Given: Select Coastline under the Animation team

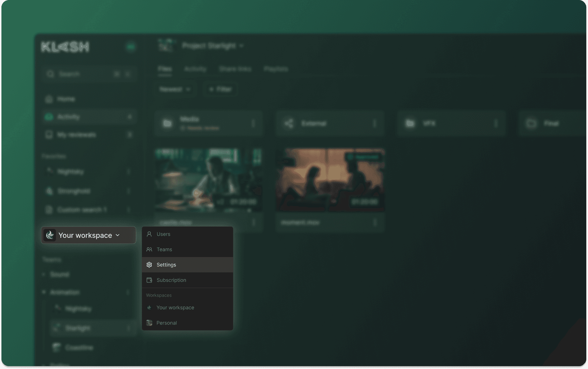Looking at the screenshot, I should (x=93, y=347).
